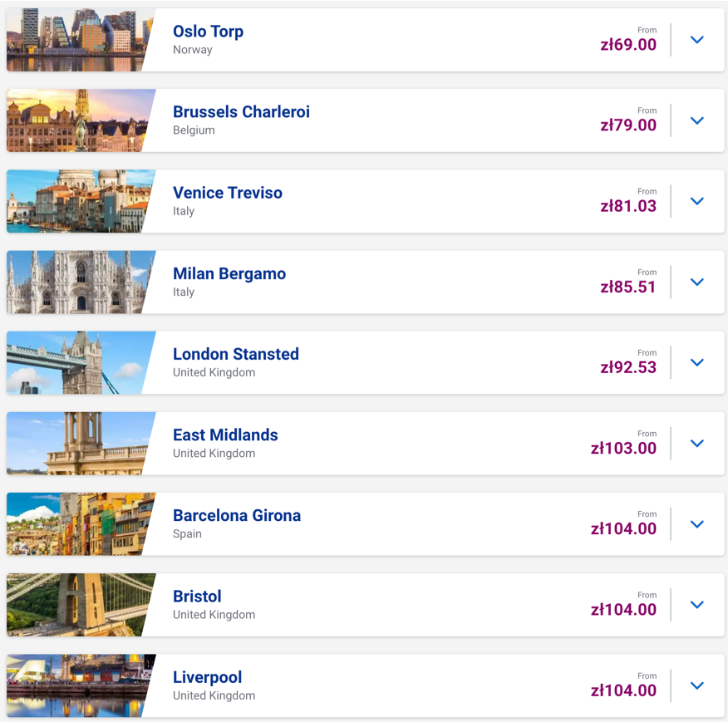Expand the Milan Bergamo chevron arrow

tap(697, 282)
